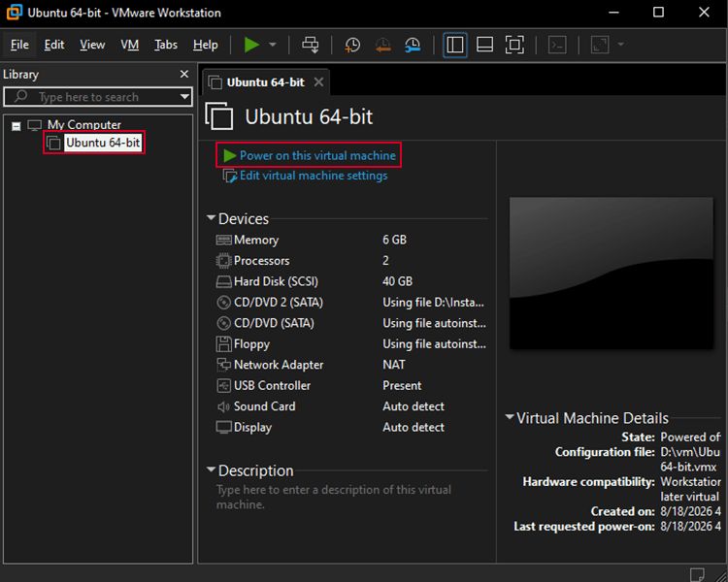Click the Processors device icon
This screenshot has height=582, width=728.
pyautogui.click(x=223, y=261)
